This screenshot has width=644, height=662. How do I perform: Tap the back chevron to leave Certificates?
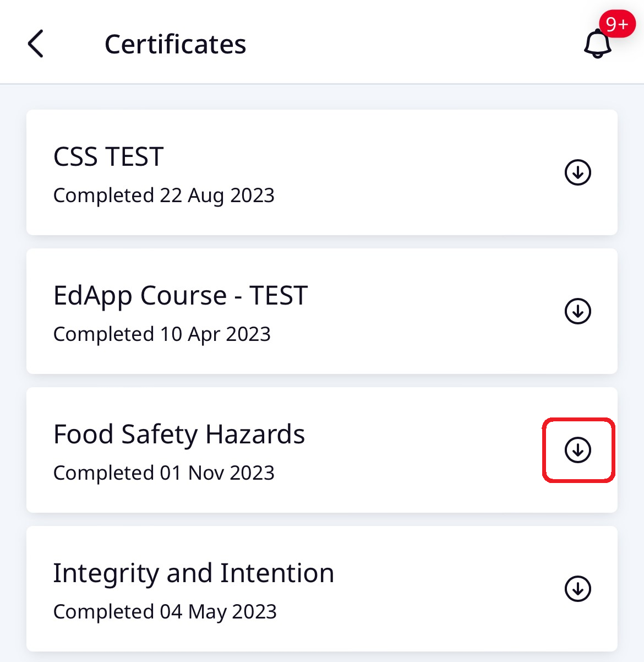(x=35, y=44)
